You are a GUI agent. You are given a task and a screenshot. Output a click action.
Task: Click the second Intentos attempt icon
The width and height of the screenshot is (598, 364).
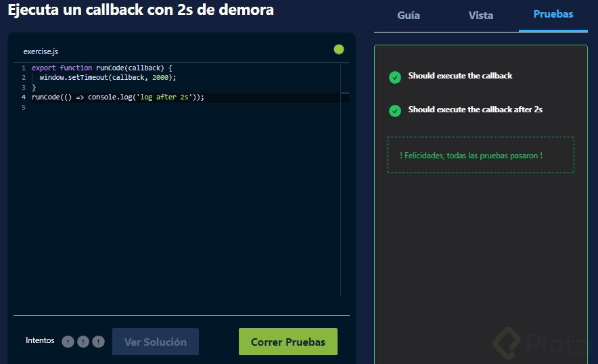point(83,342)
